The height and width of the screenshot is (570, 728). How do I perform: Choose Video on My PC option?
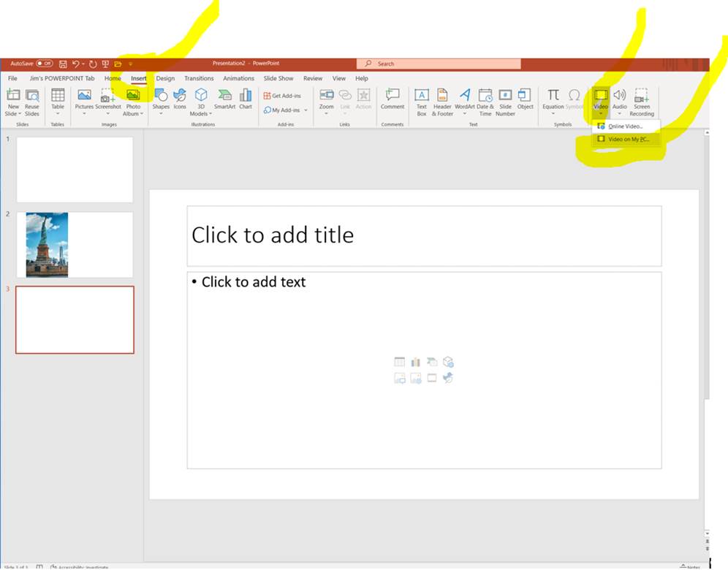pyautogui.click(x=629, y=139)
